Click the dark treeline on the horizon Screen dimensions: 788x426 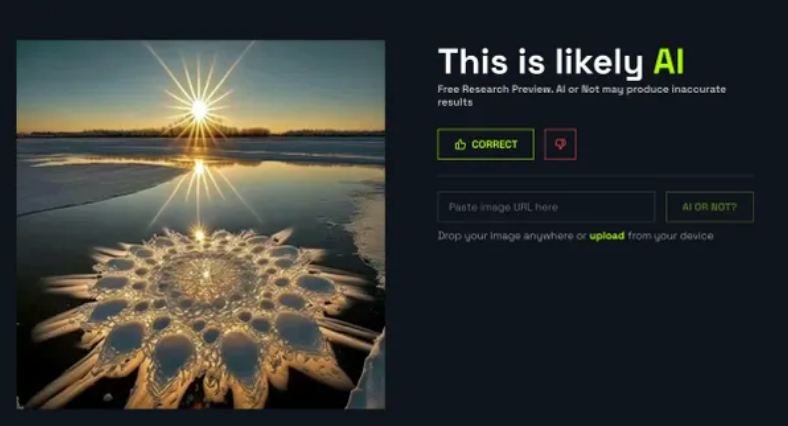[201, 133]
